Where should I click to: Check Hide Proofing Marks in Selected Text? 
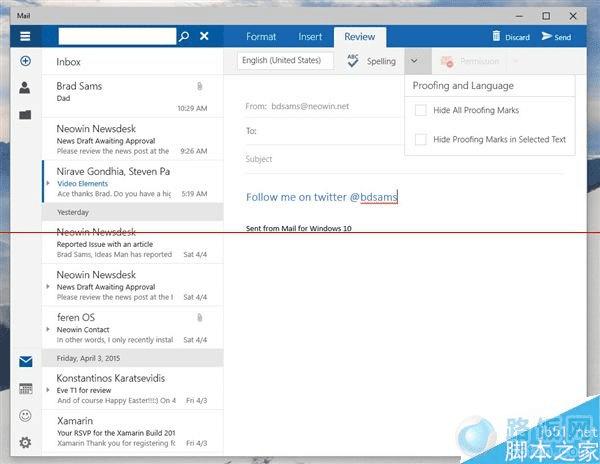(421, 139)
